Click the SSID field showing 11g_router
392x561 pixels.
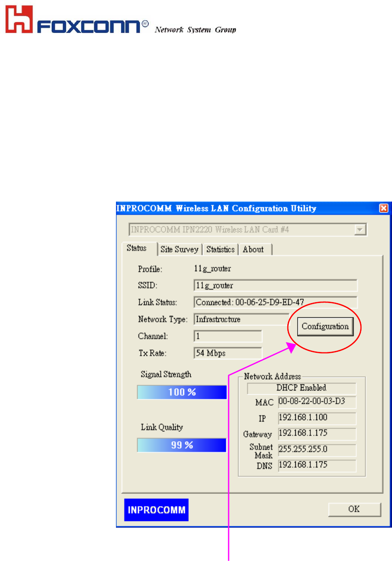pos(275,286)
